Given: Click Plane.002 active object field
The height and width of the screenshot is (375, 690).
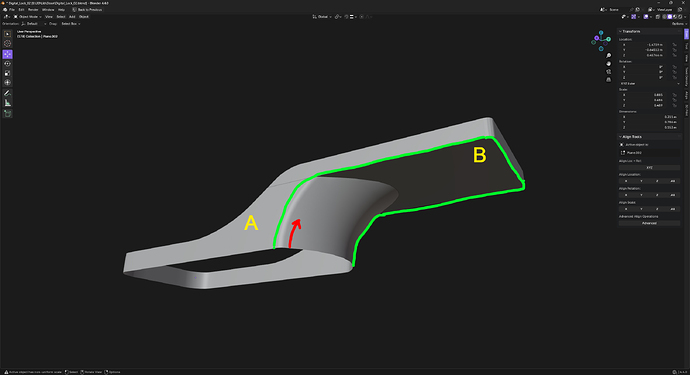Looking at the screenshot, I should click(x=650, y=153).
